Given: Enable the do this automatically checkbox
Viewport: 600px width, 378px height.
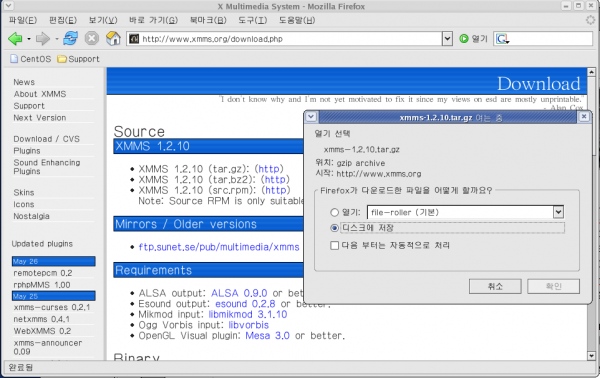Looking at the screenshot, I should point(334,245).
